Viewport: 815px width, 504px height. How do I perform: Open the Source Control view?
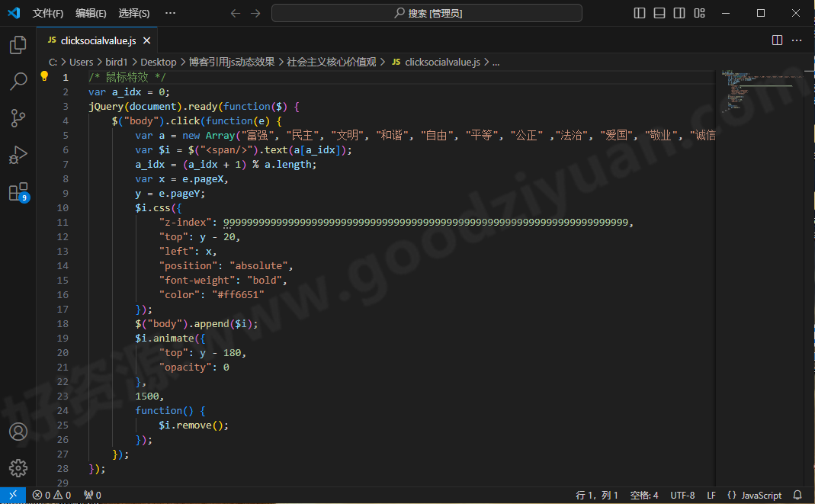pos(18,118)
